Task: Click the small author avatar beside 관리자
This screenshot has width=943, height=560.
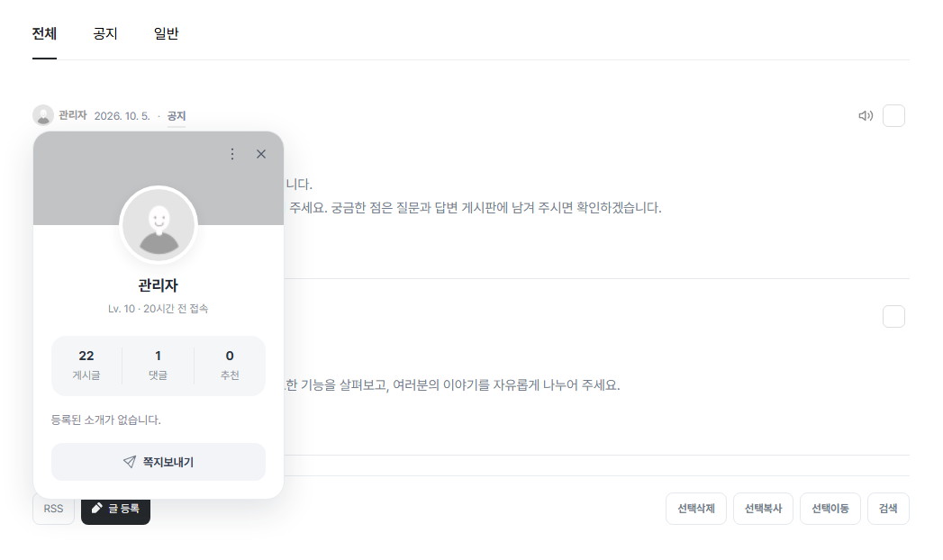Action: (43, 115)
